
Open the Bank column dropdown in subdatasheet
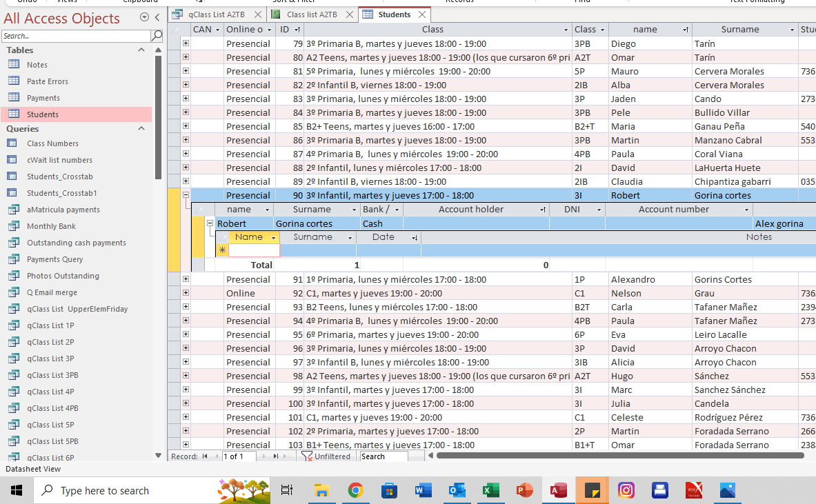point(397,210)
